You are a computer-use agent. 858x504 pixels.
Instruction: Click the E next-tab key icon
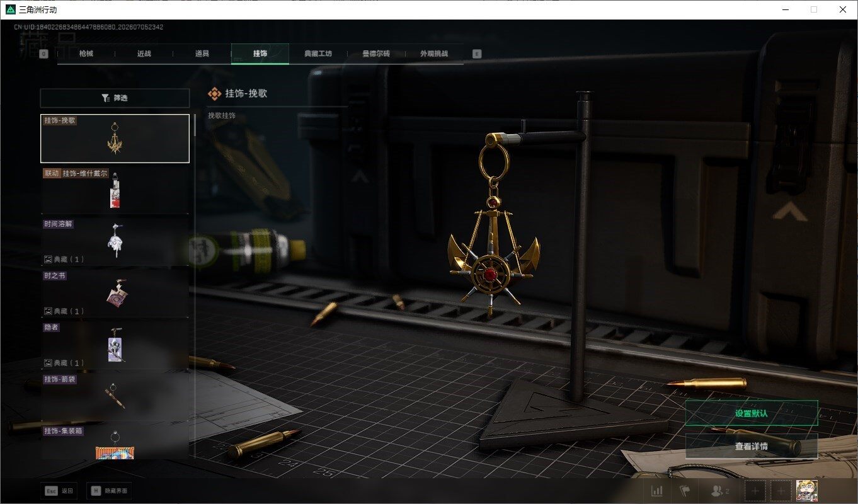477,54
